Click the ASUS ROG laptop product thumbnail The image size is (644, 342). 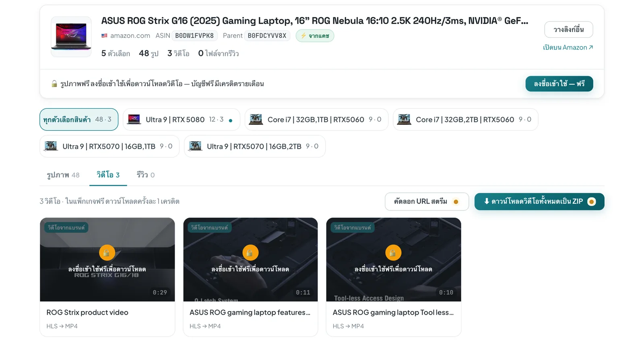pos(71,37)
